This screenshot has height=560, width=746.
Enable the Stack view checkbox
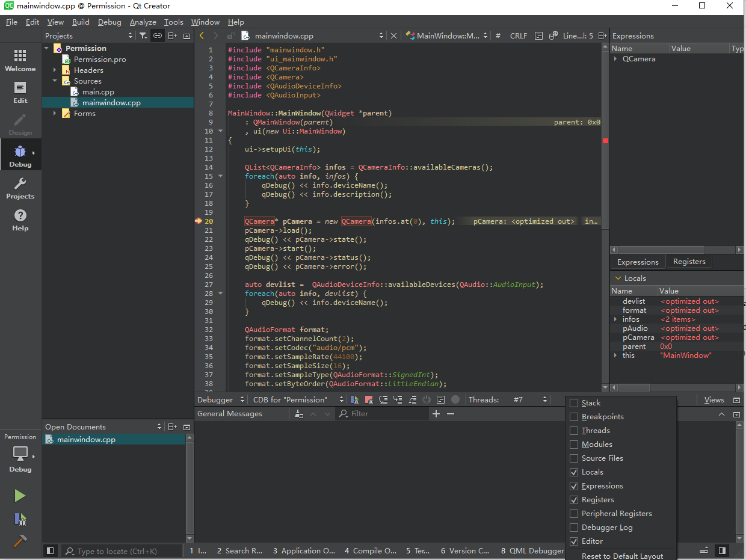point(574,403)
